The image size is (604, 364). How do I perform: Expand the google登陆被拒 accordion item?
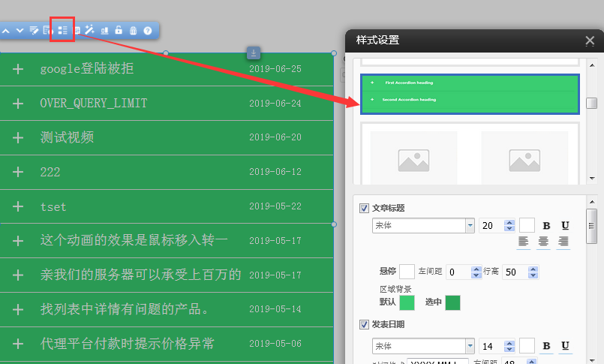(x=18, y=69)
